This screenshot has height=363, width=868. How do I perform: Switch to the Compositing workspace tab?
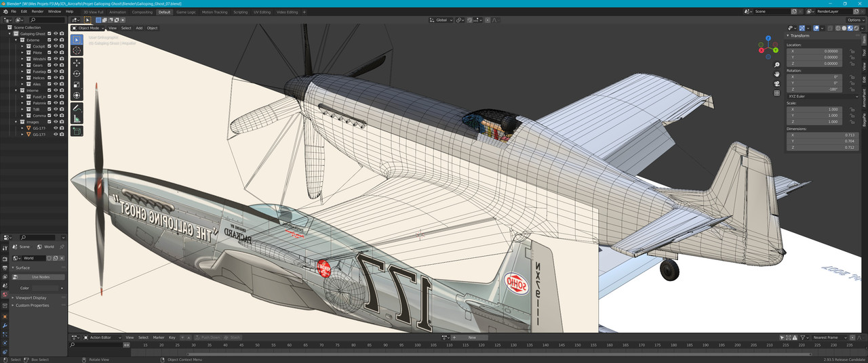click(142, 12)
